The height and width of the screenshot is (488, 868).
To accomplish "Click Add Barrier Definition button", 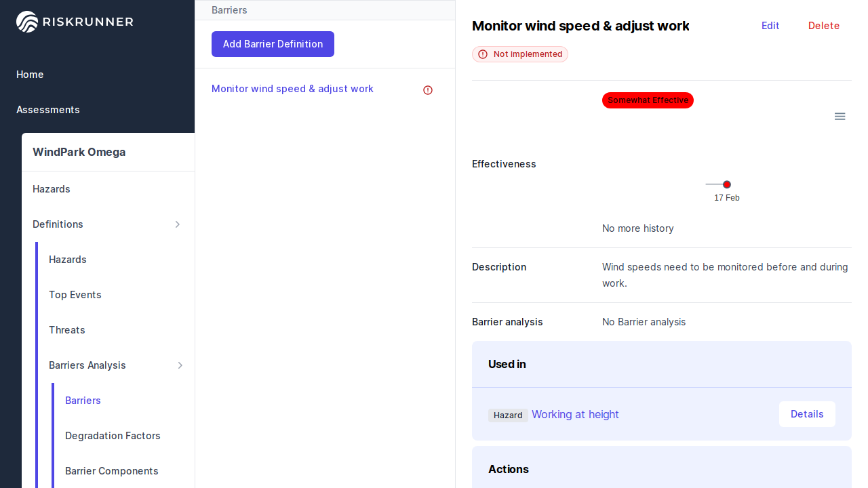I will [273, 44].
